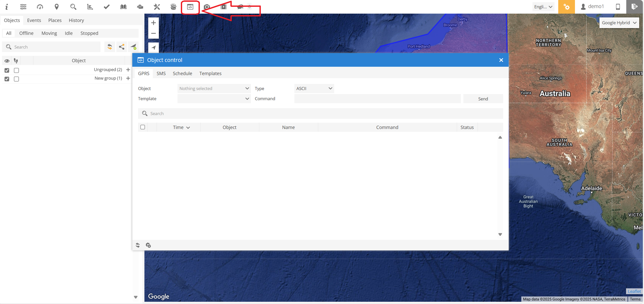Open the Object control toolbar icon
This screenshot has height=304, width=644.
click(190, 7)
